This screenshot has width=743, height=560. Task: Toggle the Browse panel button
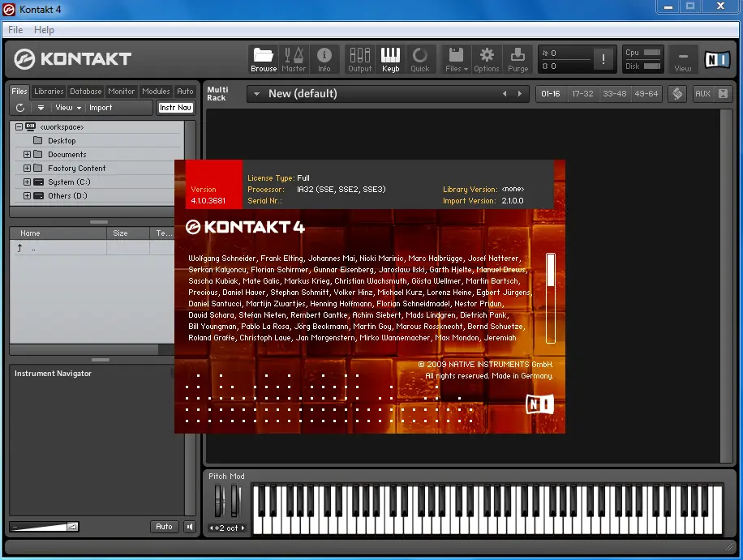(264, 60)
